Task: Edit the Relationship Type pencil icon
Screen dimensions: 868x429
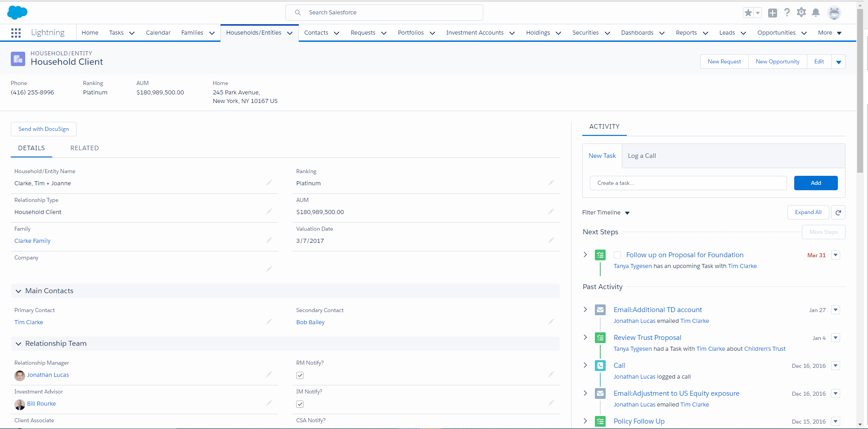Action: pyautogui.click(x=269, y=211)
